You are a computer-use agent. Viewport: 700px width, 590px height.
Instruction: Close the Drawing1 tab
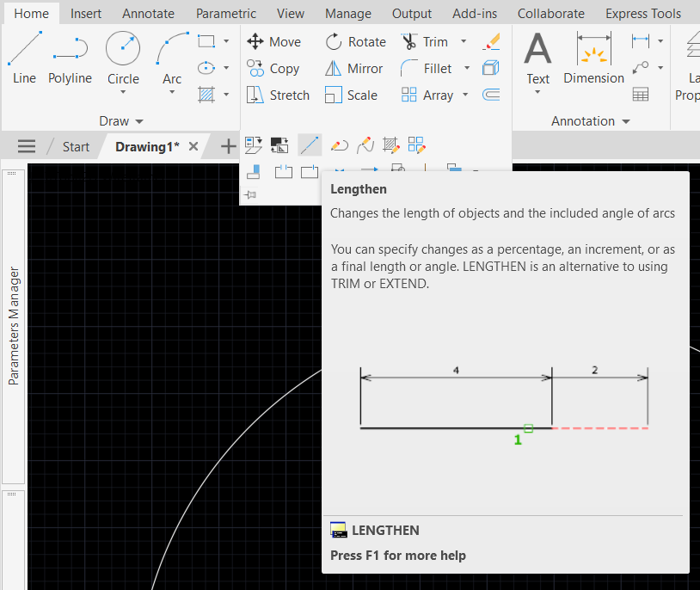coord(193,146)
